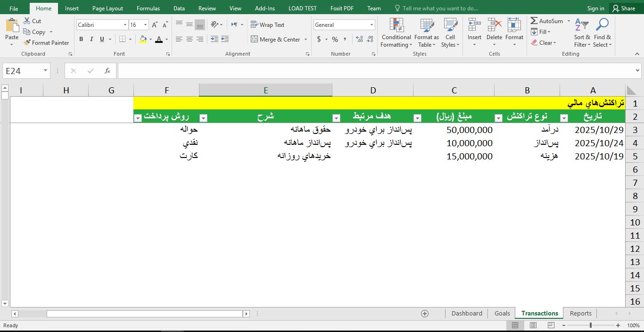
Task: Open Conditional Formatting options
Action: pos(396,33)
